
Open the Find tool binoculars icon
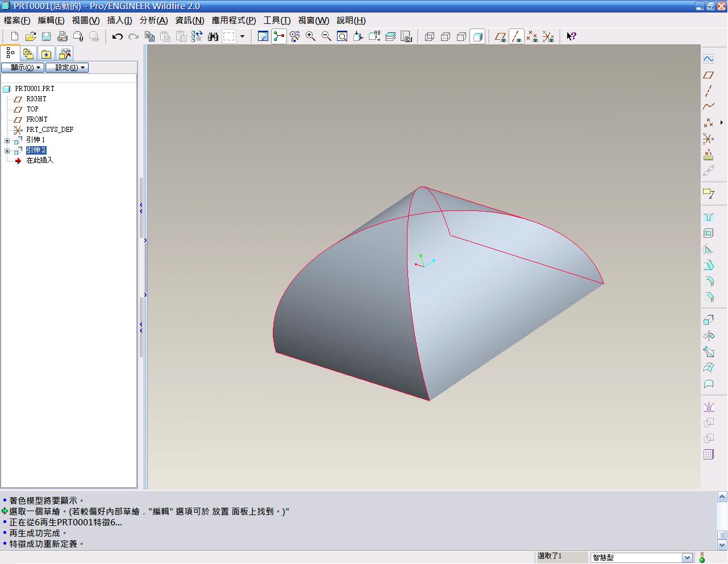[x=213, y=36]
